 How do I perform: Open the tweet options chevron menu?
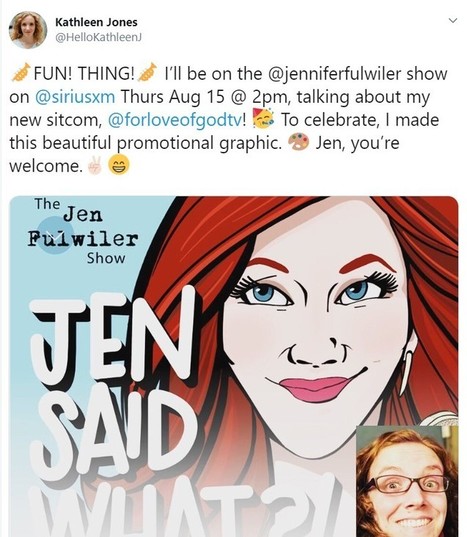(453, 21)
